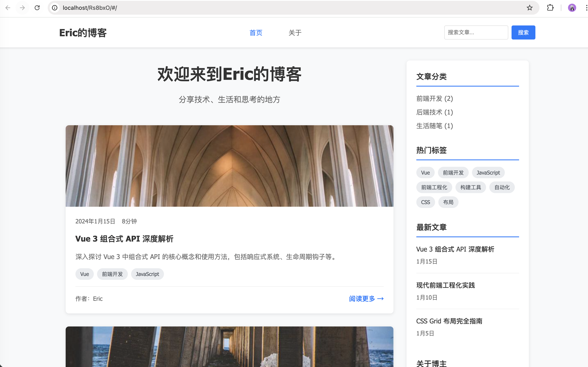Reload the current page
The height and width of the screenshot is (367, 588).
[37, 8]
